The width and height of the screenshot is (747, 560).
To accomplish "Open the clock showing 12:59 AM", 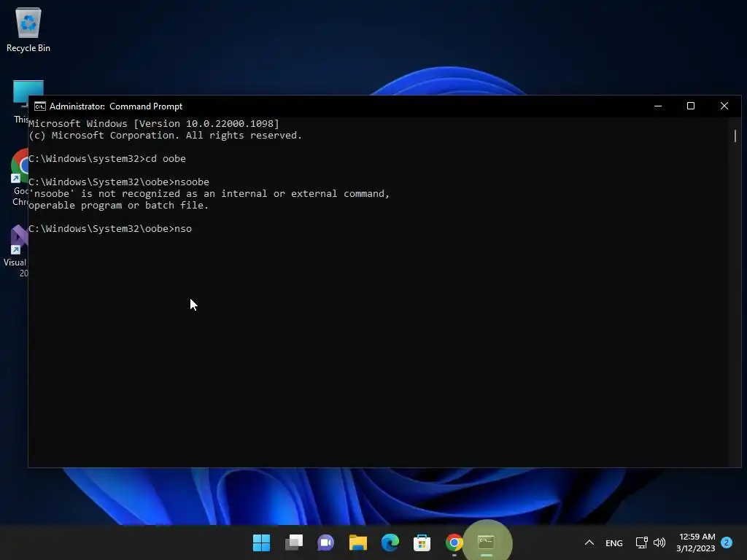I will point(695,542).
